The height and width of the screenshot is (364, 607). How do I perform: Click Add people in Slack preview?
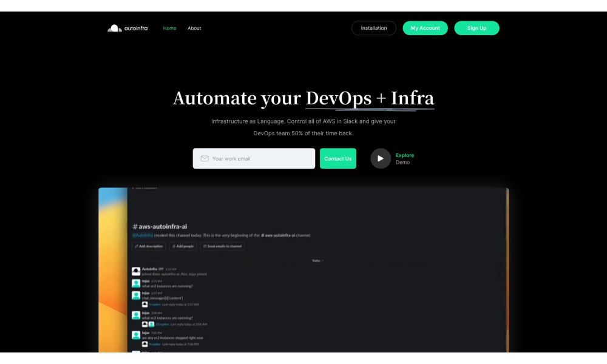[183, 246]
